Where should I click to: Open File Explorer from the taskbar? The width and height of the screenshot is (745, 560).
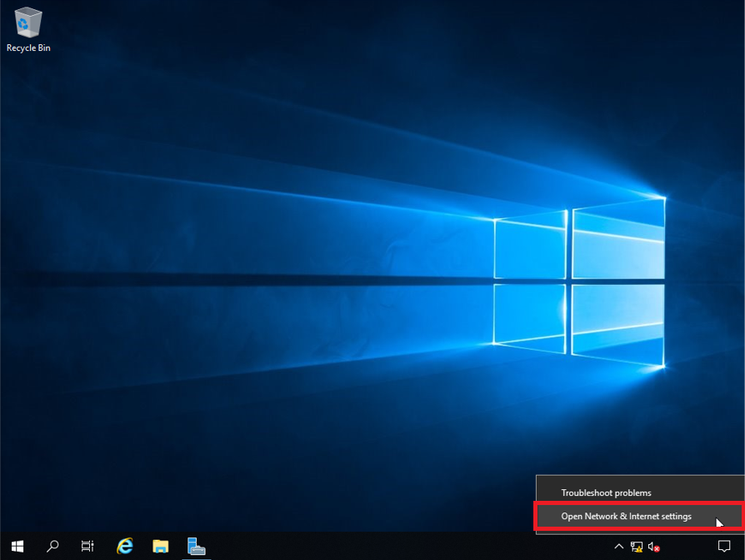[x=161, y=546]
